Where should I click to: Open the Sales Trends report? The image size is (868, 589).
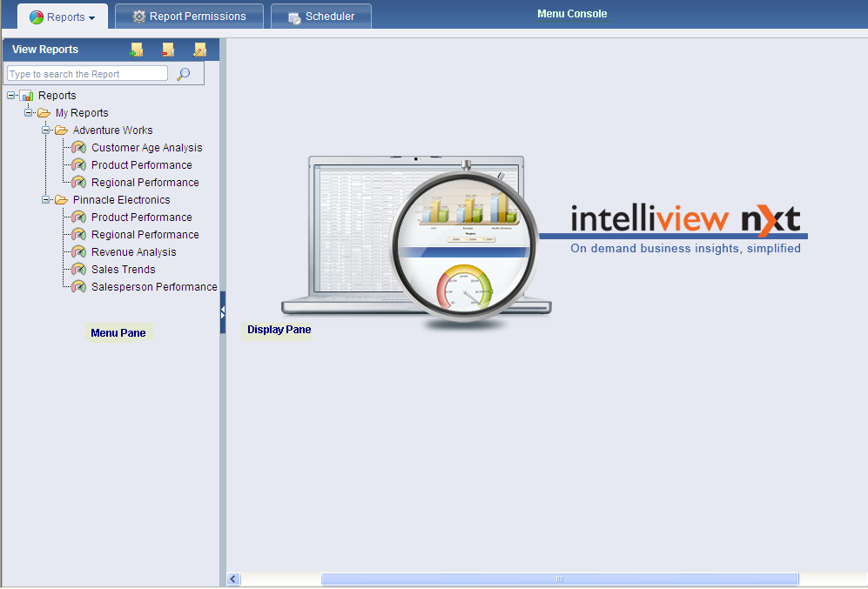click(123, 270)
